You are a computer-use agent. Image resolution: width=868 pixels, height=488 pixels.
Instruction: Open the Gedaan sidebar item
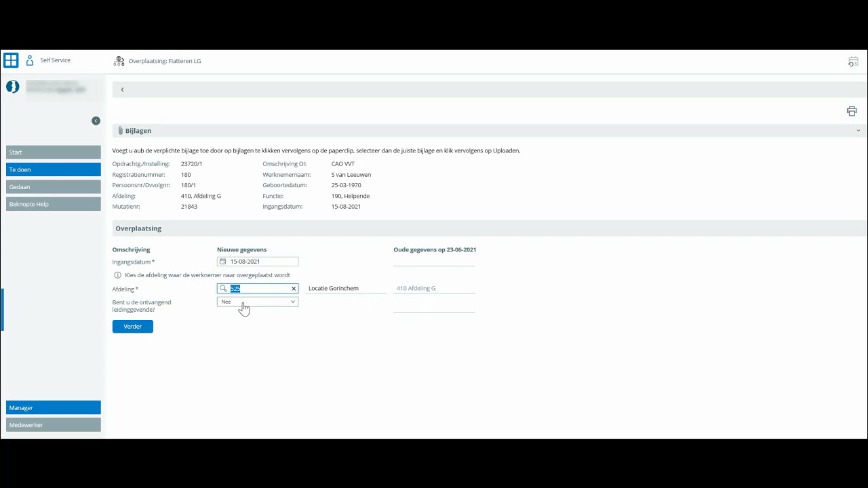[x=54, y=186]
